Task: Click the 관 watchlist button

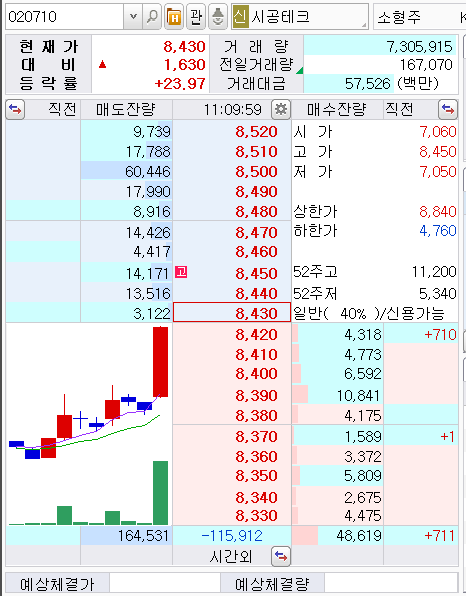Action: coord(196,17)
